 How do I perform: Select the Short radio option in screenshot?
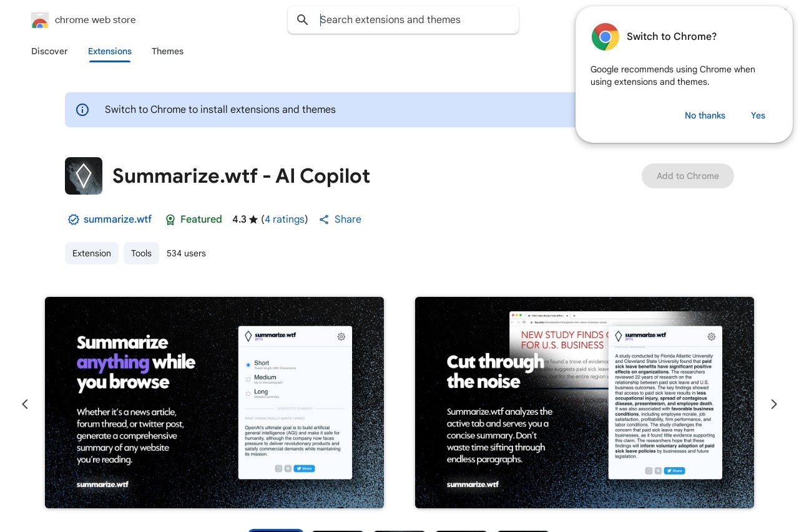[x=248, y=365]
